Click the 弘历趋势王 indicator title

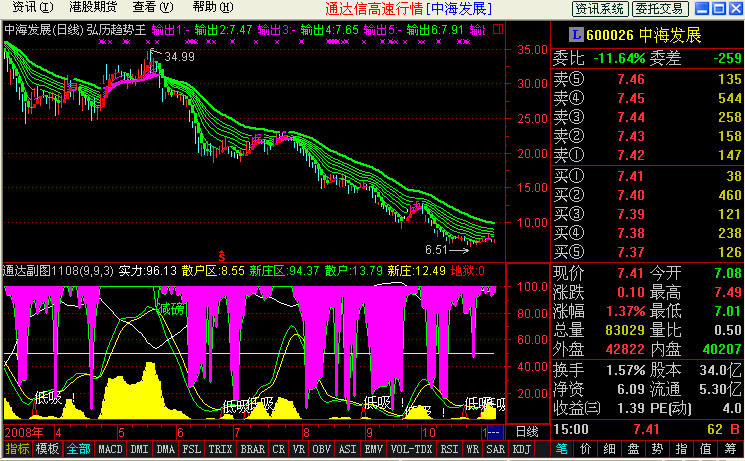116,30
